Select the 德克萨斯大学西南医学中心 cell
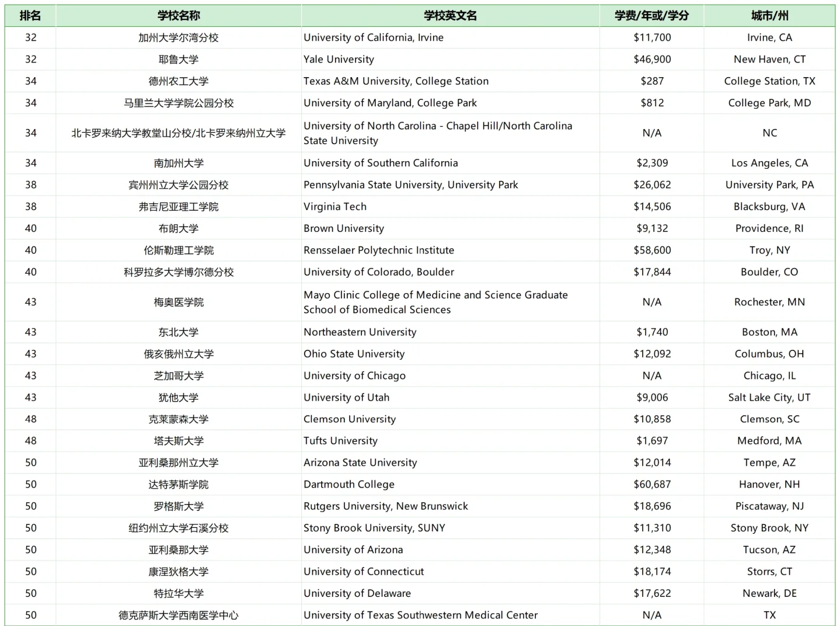Screen dimensions: 840x626 (178, 615)
